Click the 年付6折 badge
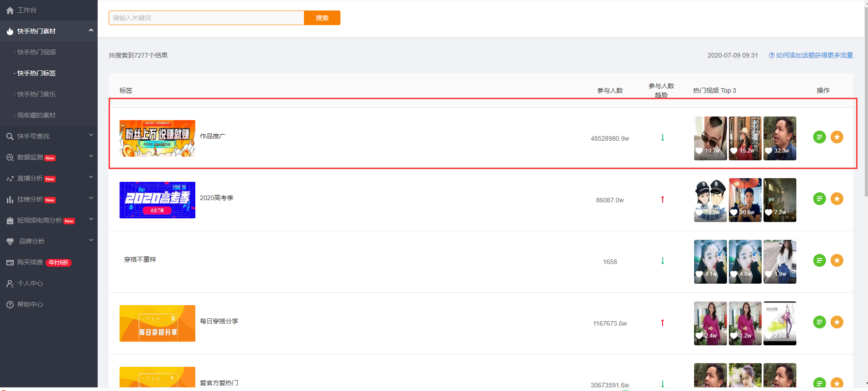This screenshot has width=868, height=391. pyautogui.click(x=58, y=263)
